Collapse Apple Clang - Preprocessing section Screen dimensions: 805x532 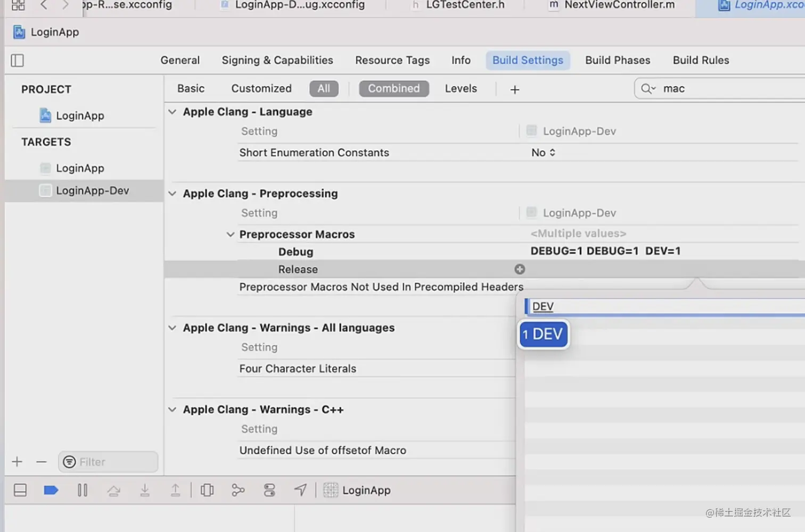coord(172,194)
